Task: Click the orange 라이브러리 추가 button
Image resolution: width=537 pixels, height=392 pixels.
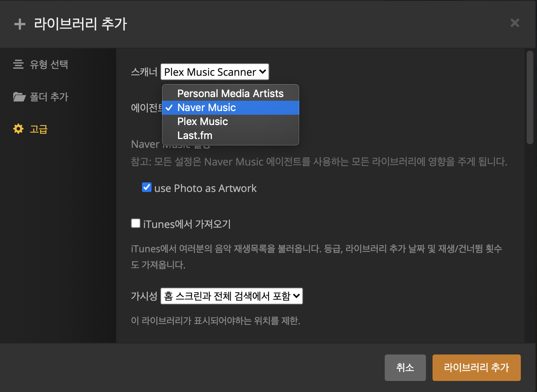Action: (477, 368)
